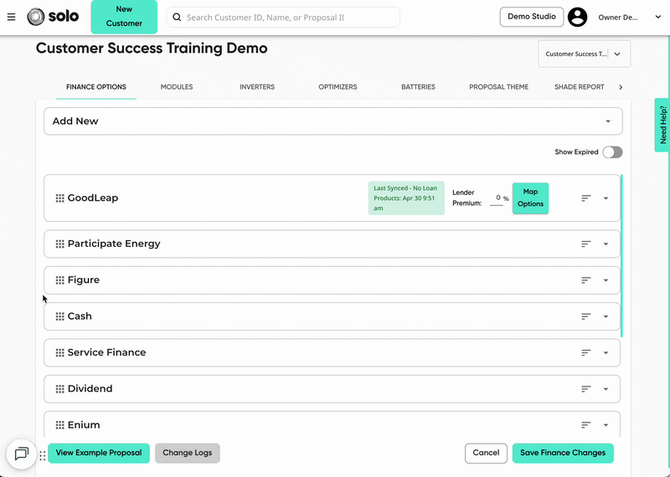Image resolution: width=670 pixels, height=477 pixels.
Task: Switch to the Optimizers tab
Action: tap(338, 87)
